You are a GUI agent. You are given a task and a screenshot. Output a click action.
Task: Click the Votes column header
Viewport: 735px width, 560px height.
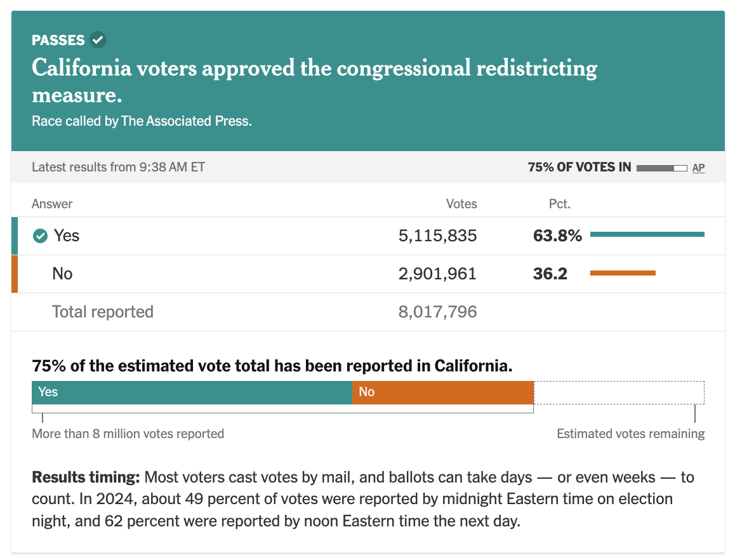pyautogui.click(x=461, y=204)
